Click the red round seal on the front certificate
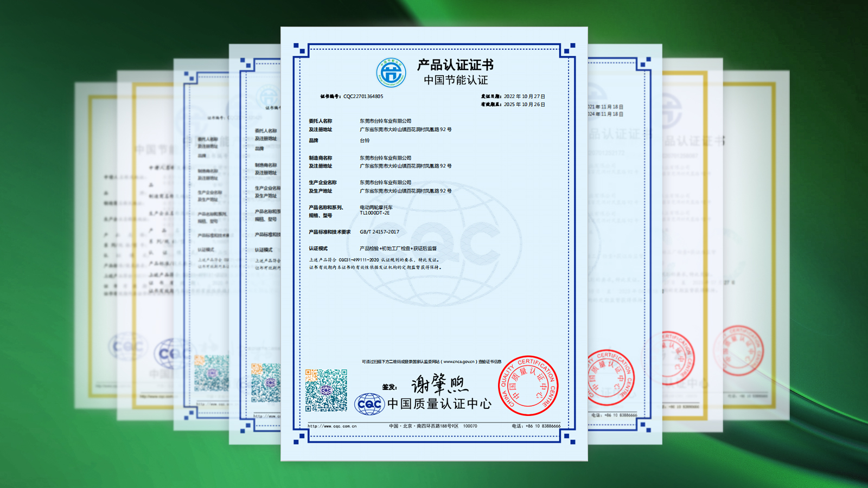Screen dimensions: 868x488 click(x=528, y=386)
